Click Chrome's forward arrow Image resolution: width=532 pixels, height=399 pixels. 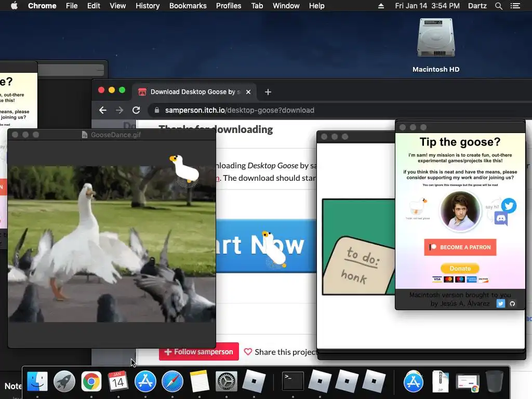[119, 110]
